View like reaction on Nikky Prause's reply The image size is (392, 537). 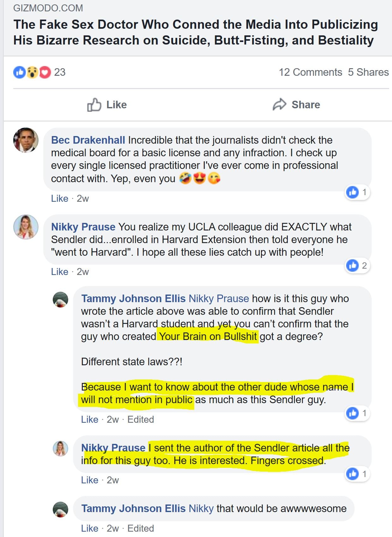pos(357,474)
